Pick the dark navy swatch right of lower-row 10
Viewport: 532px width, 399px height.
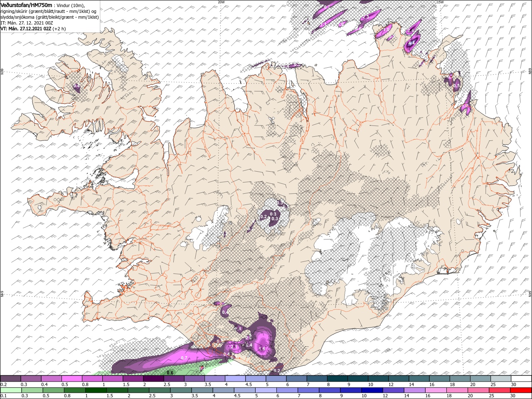coord(372,390)
